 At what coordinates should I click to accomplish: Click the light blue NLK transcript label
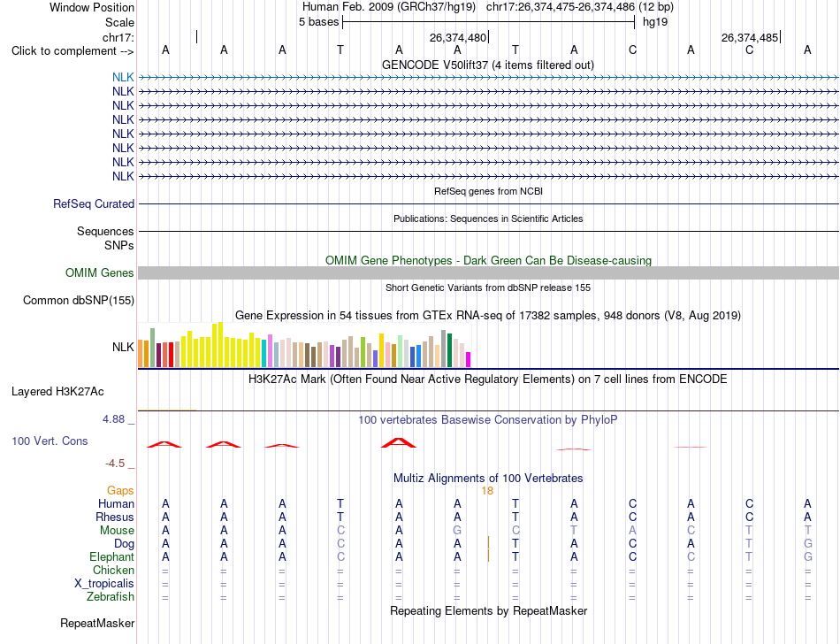[x=123, y=78]
